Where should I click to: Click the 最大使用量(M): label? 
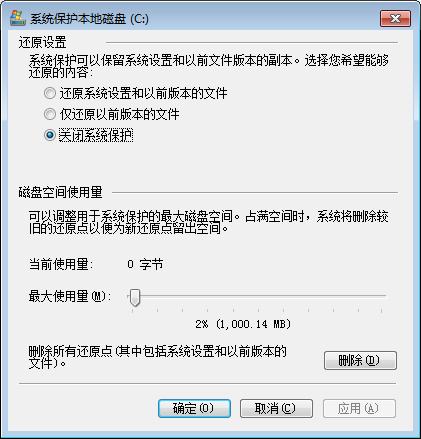click(x=70, y=296)
